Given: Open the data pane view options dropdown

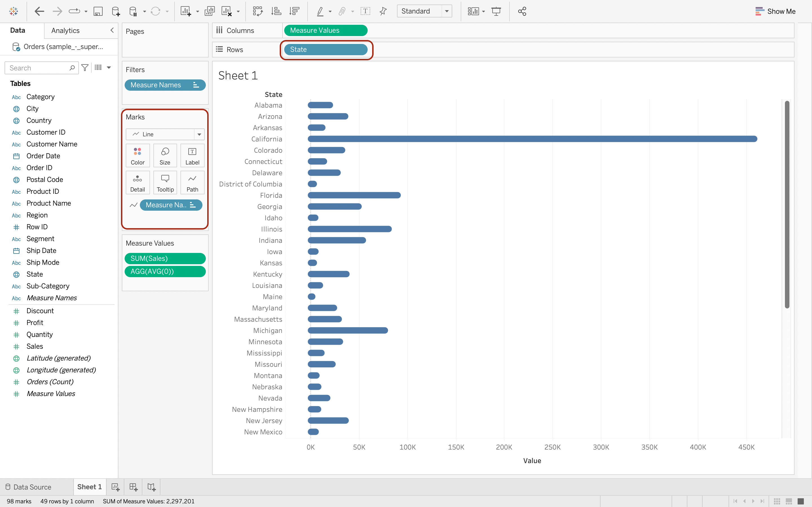Looking at the screenshot, I should pyautogui.click(x=109, y=68).
